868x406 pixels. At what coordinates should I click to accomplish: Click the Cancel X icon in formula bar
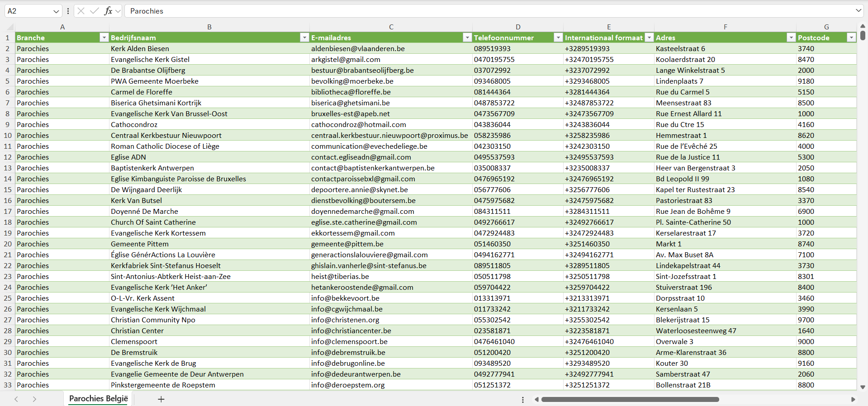coord(81,11)
